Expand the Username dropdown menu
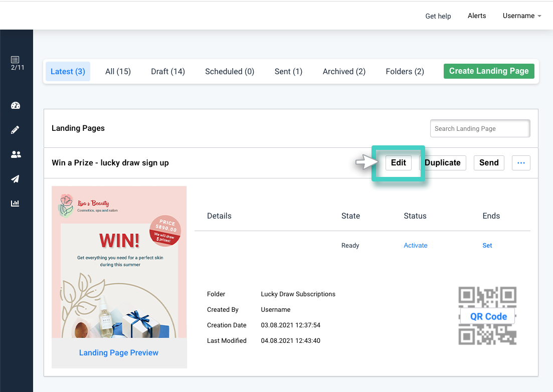Screen dimensions: 553x392 pyautogui.click(x=521, y=16)
